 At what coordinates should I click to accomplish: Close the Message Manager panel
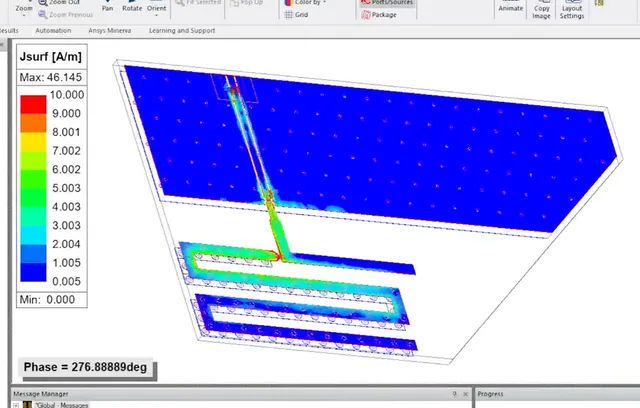tap(465, 394)
